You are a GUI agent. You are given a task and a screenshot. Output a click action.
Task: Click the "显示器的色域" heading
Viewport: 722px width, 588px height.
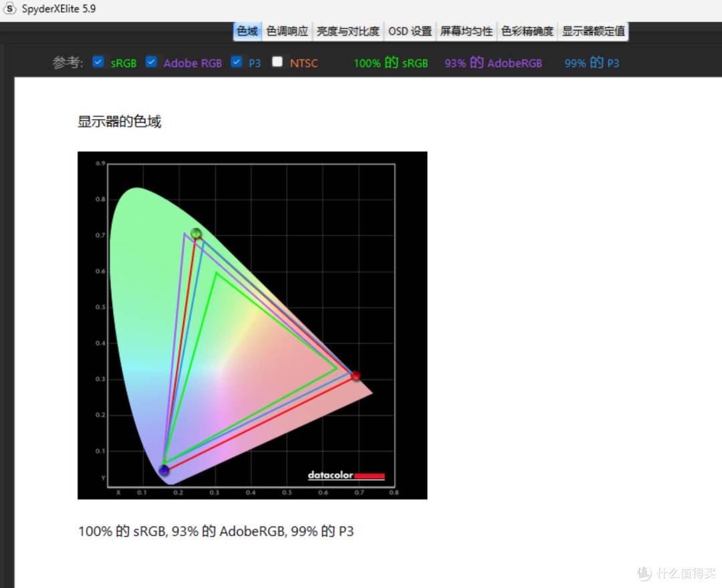119,122
